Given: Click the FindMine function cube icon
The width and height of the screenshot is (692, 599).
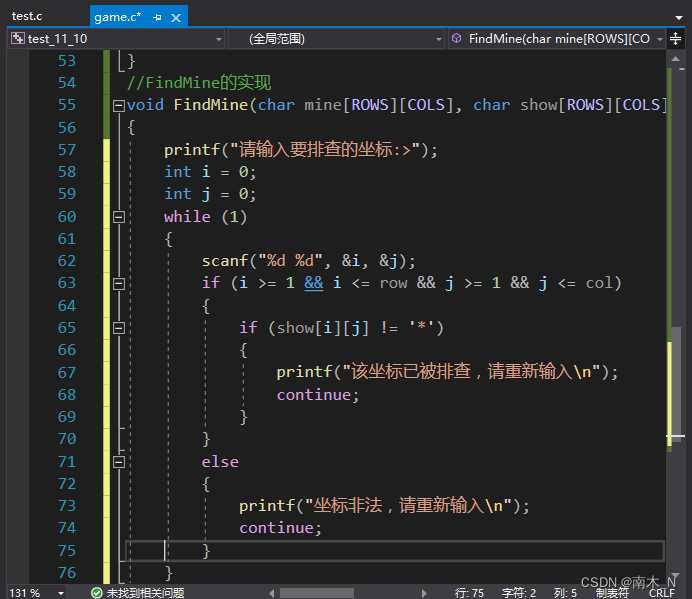Looking at the screenshot, I should 457,38.
